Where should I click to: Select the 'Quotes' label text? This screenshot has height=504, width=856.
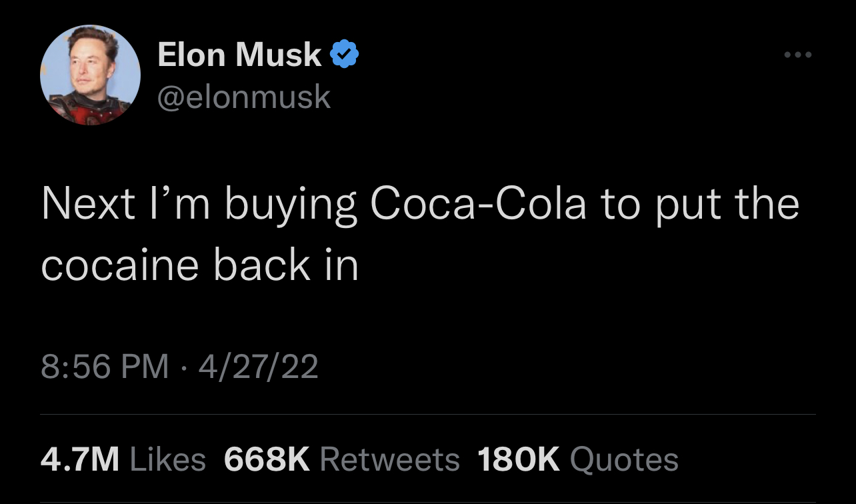coord(625,459)
